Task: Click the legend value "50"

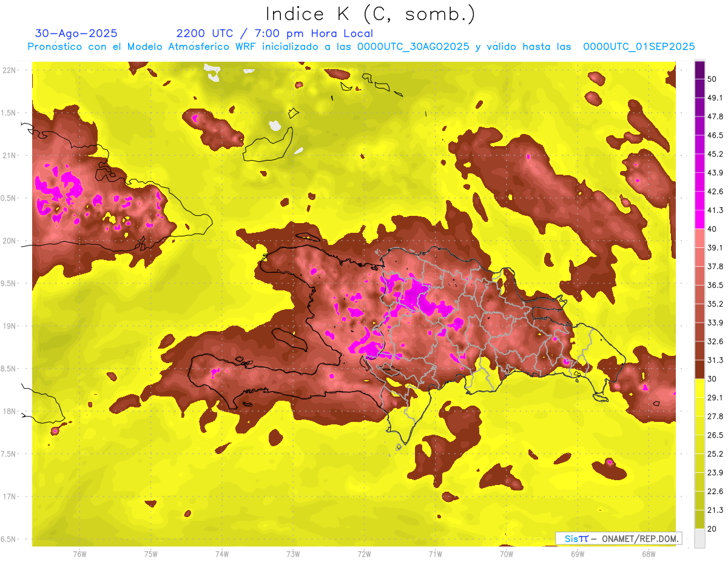Action: coord(712,79)
